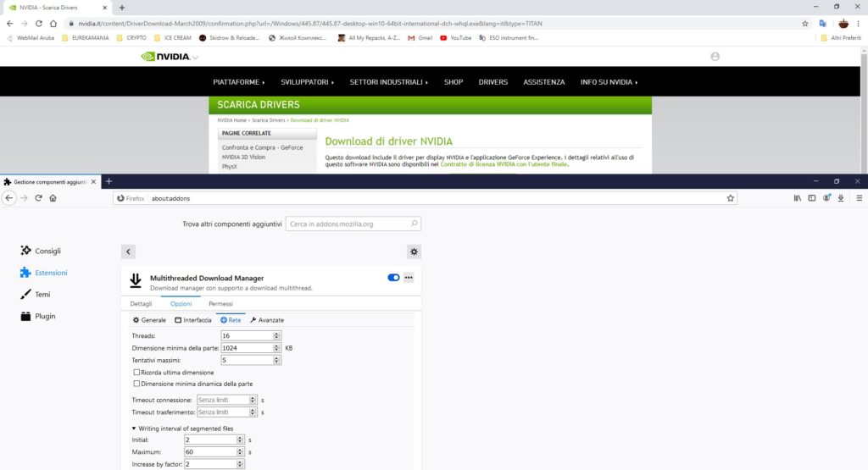This screenshot has height=470, width=868.
Task: Open Firefox account icon in toolbar
Action: click(826, 198)
